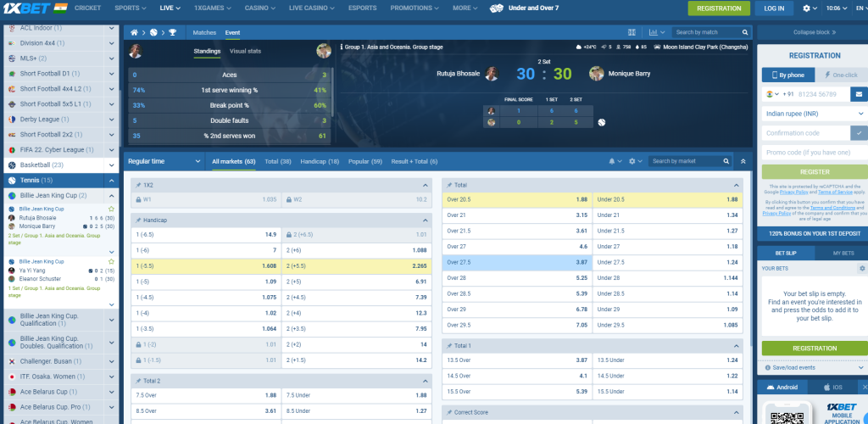Select Under 20.5 odds 1.88

point(668,200)
